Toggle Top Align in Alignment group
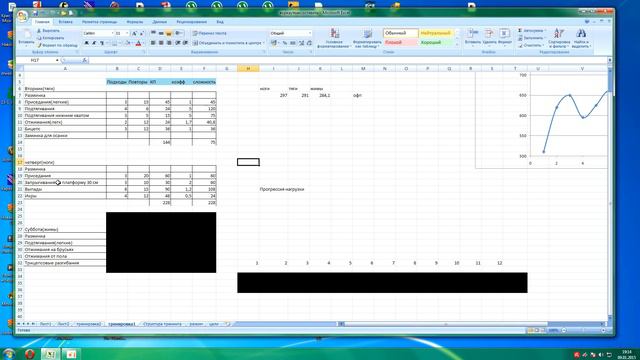640x360 pixels. click(x=153, y=33)
